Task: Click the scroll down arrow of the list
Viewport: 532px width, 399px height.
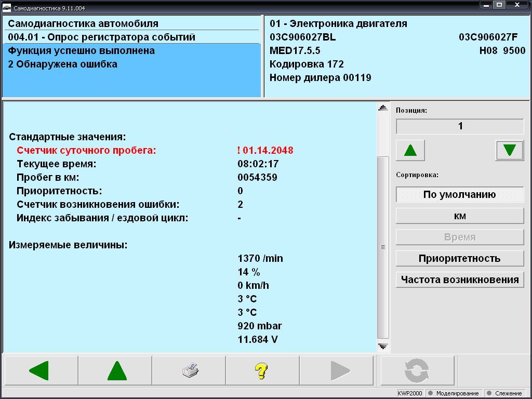Action: [x=383, y=346]
